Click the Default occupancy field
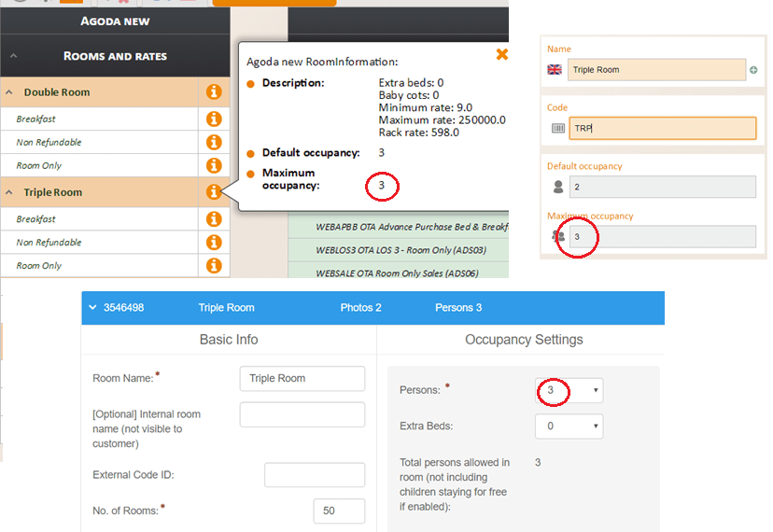 (663, 187)
